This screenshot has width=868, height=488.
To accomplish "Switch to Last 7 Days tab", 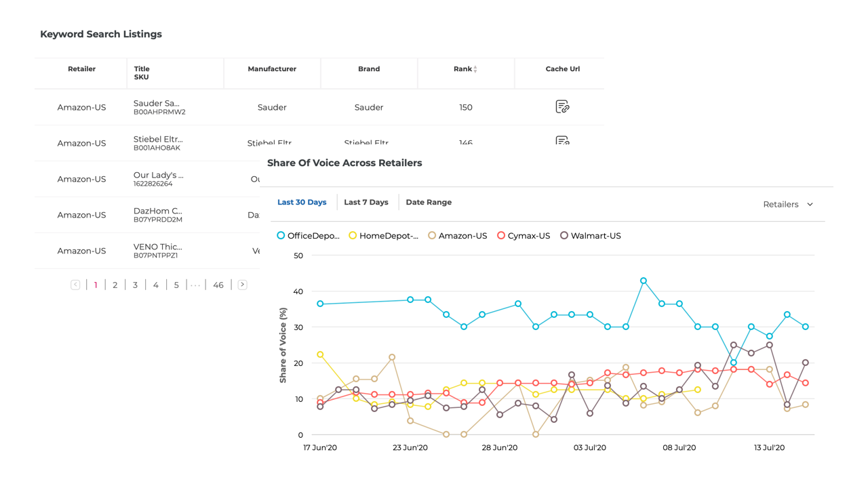I will (x=366, y=202).
